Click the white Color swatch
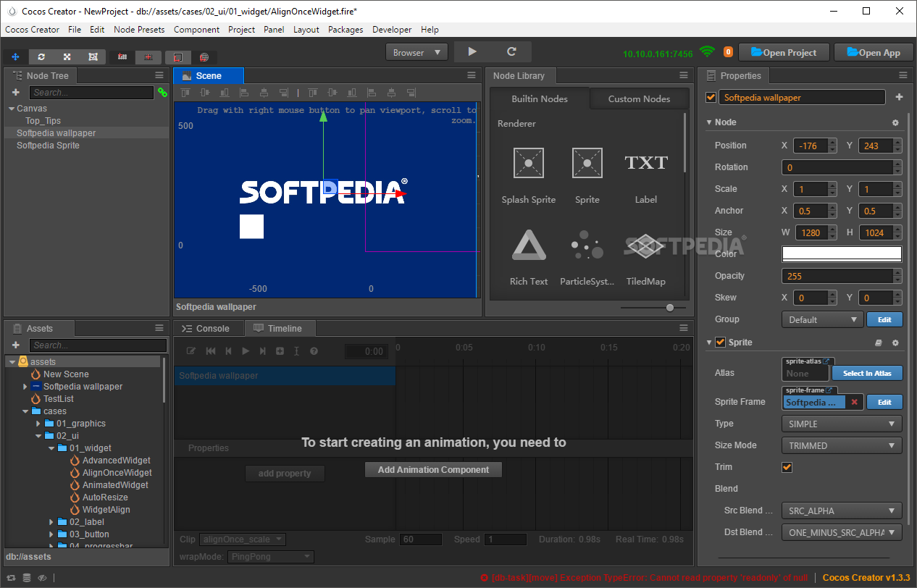 click(x=842, y=254)
